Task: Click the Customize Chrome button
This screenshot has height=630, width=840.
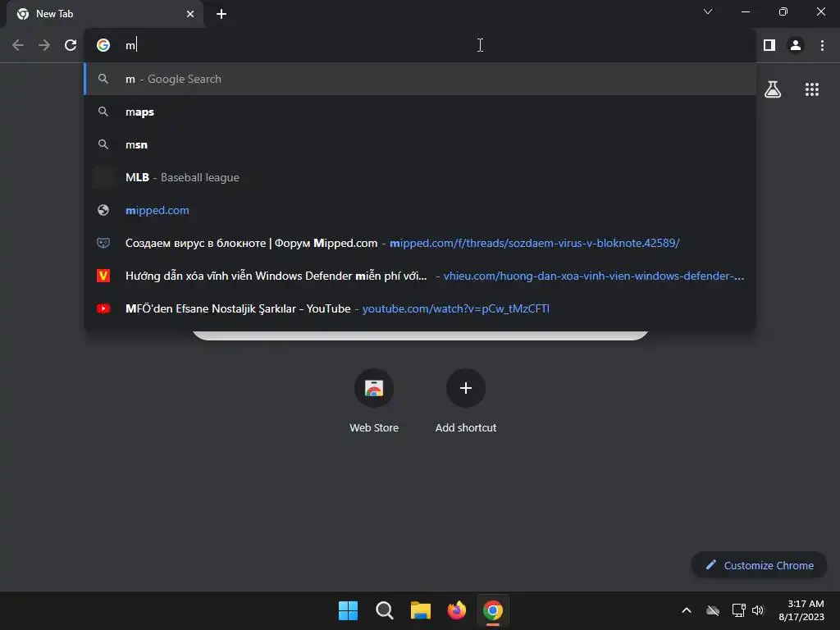Action: point(759,565)
